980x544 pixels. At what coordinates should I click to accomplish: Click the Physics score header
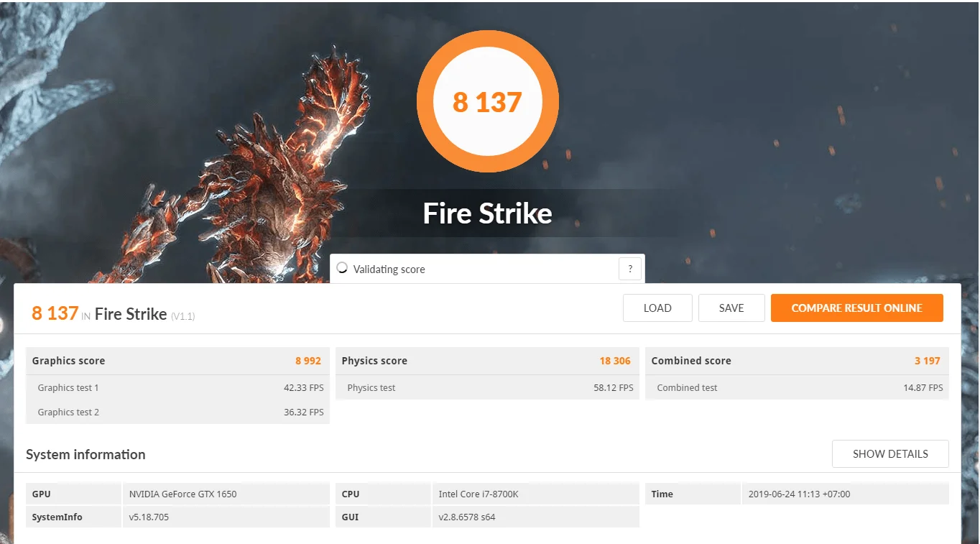click(374, 361)
